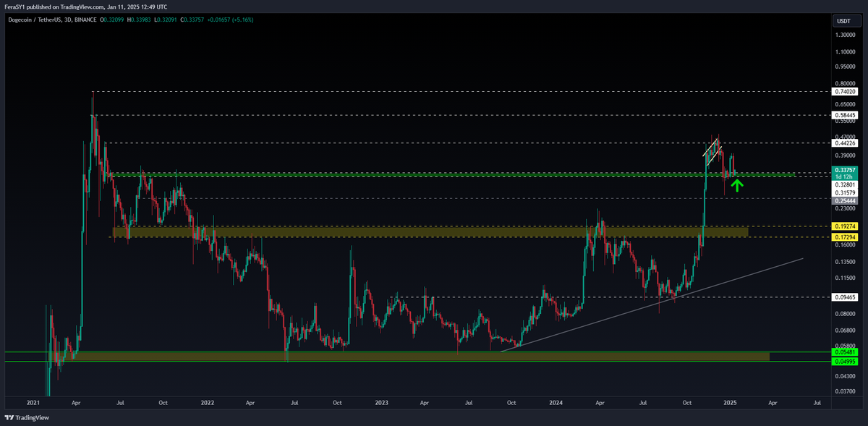Click the 1.30000 price axis tick
Viewport: 868px width, 426px height.
tap(846, 33)
